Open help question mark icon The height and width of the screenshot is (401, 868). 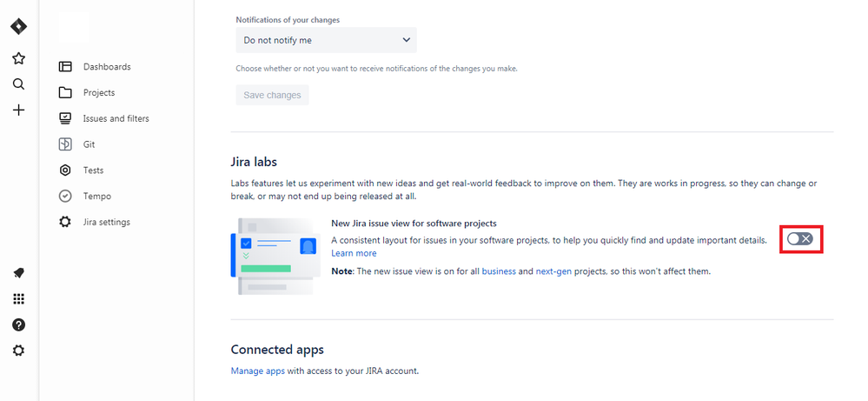(18, 324)
